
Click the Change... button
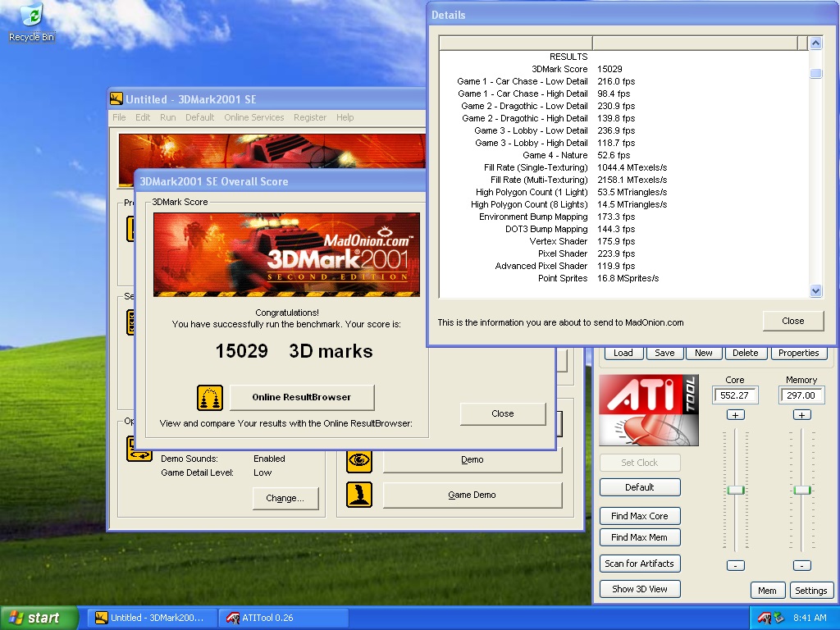pyautogui.click(x=285, y=498)
